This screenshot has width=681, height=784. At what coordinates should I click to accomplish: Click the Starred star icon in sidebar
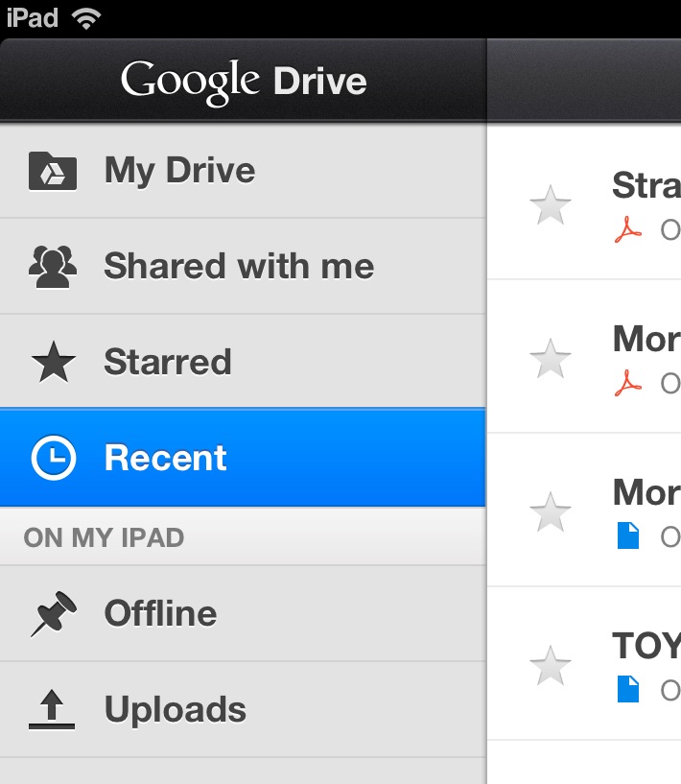coord(54,362)
